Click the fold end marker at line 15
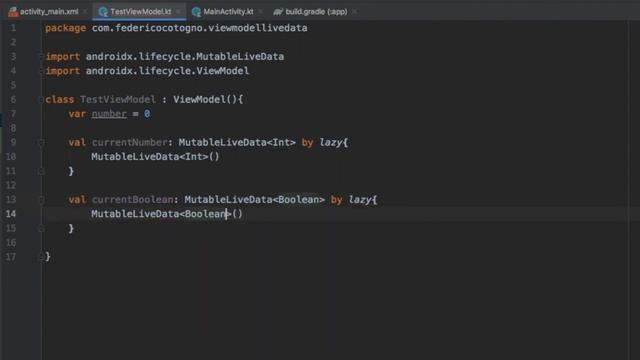This screenshot has height=360, width=640. point(41,229)
